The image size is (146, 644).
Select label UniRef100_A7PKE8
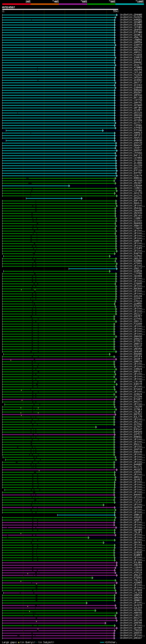(131, 128)
